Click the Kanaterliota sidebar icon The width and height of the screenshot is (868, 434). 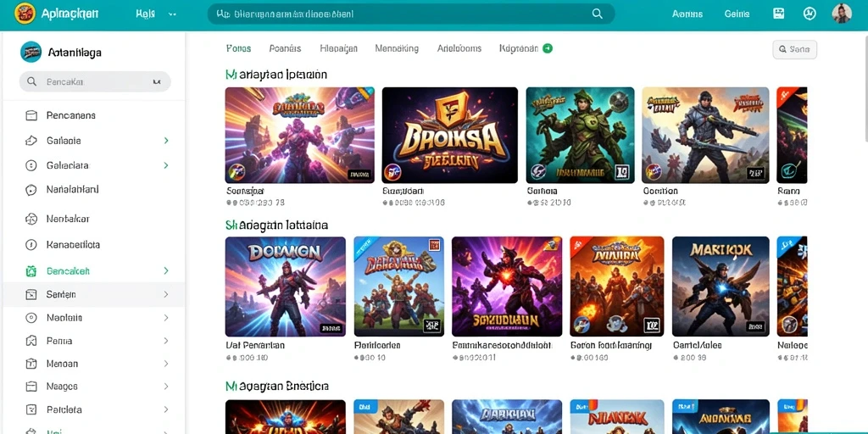(31, 244)
